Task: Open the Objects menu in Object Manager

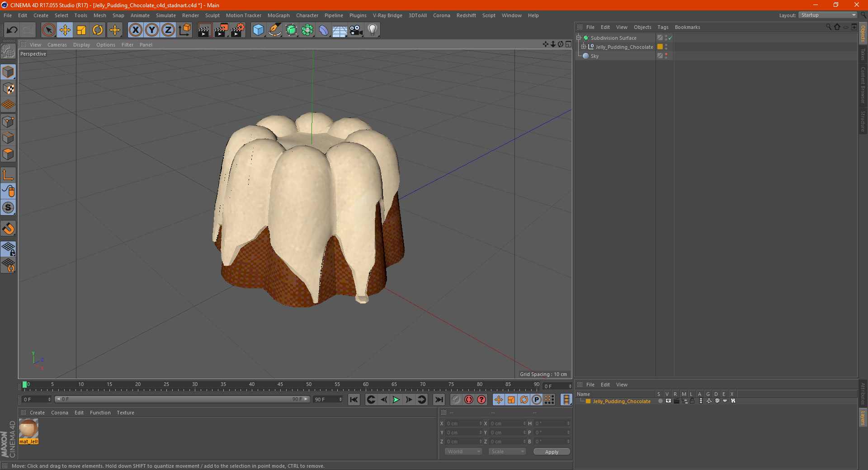Action: pos(642,27)
